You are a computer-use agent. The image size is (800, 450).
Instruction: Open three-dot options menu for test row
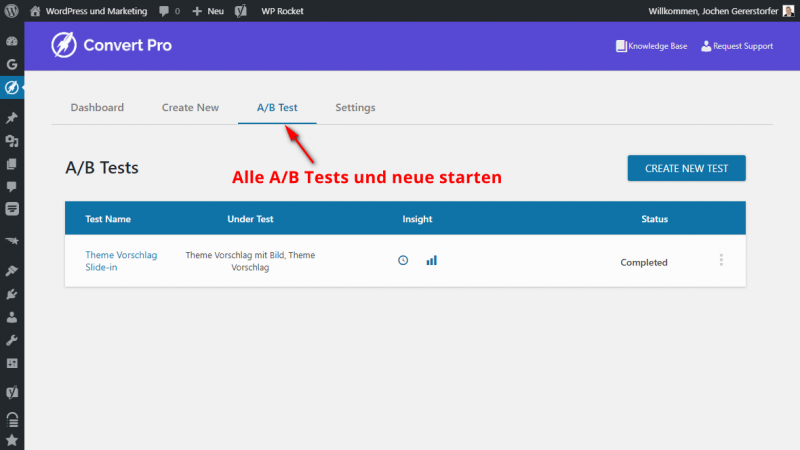[x=721, y=260]
